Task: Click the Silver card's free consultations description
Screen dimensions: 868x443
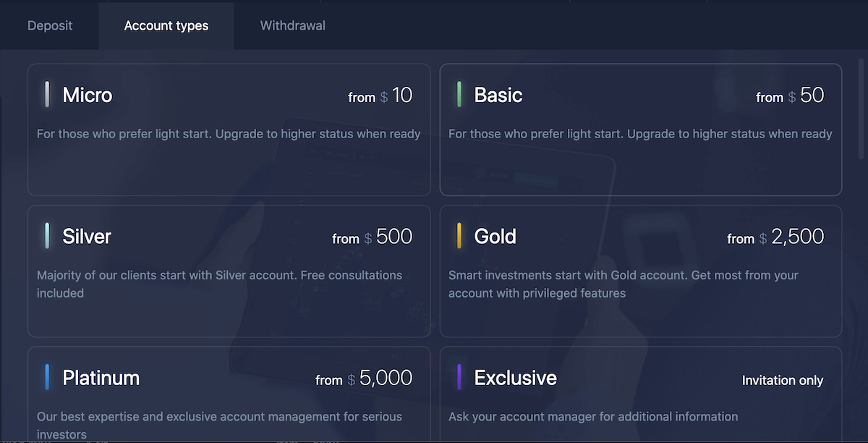Action: [219, 284]
